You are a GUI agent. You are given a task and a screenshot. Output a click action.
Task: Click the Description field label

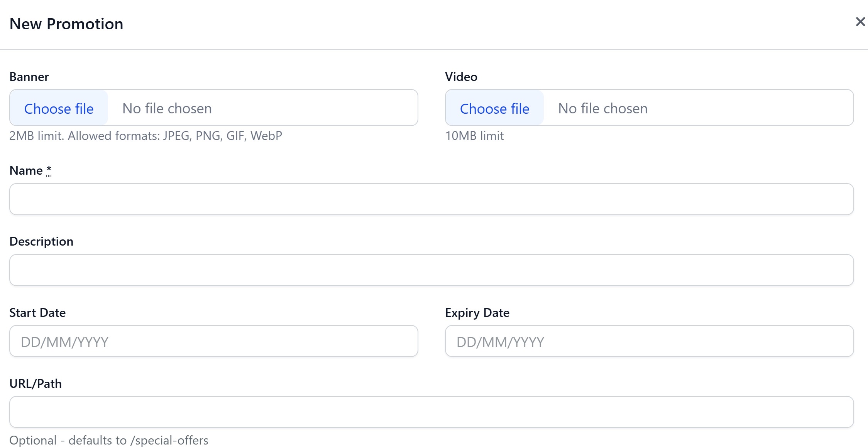point(41,241)
